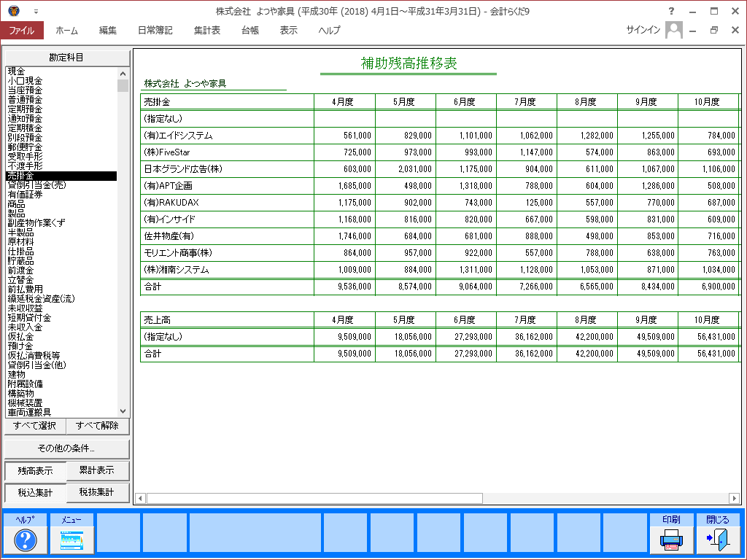747x560 pixels.
Task: Select 税込集計 toggle
Action: click(35, 493)
